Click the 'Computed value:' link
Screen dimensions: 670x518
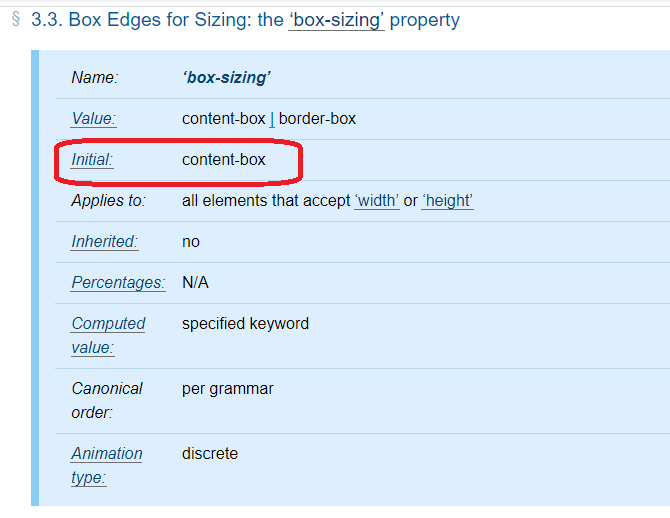(108, 336)
